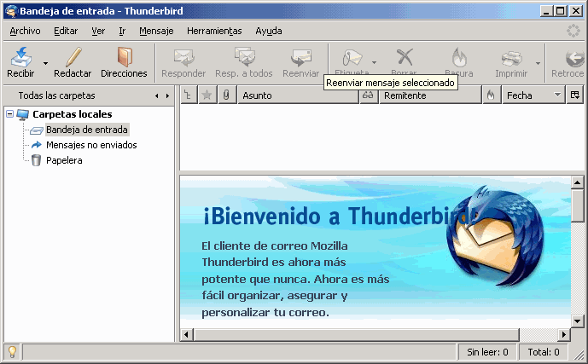Click the status bar lightbulb icon
This screenshot has width=588, height=364.
point(13,352)
